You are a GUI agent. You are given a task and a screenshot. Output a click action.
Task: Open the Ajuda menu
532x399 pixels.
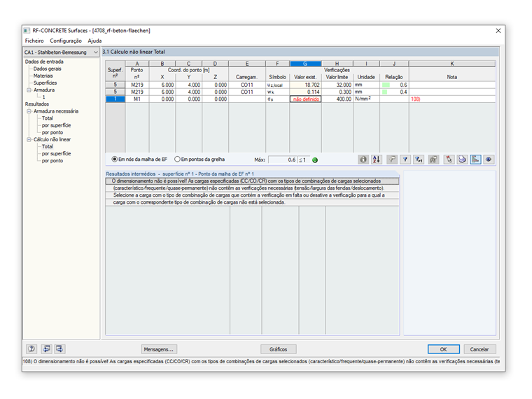[x=94, y=41]
